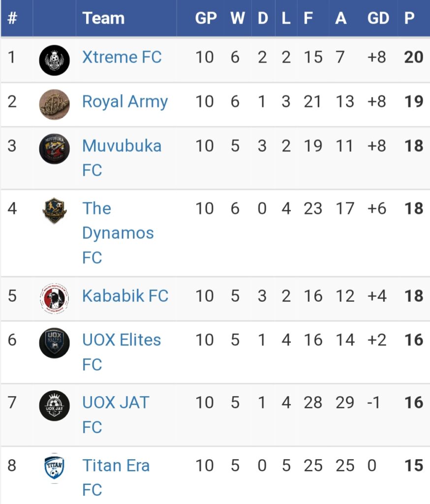Select The Dynamos FC shield logo
Viewport: 430px width, 504px height.
coord(54,211)
